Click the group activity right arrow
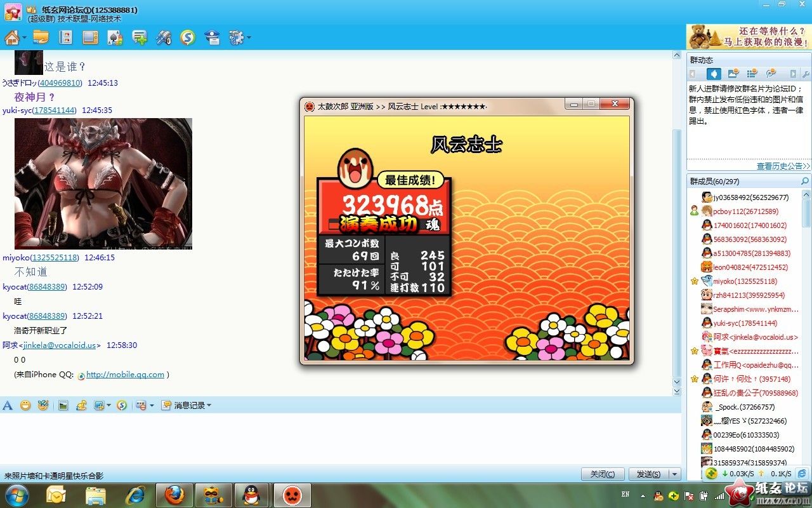Screen dimensions: 812x508 (793, 74)
